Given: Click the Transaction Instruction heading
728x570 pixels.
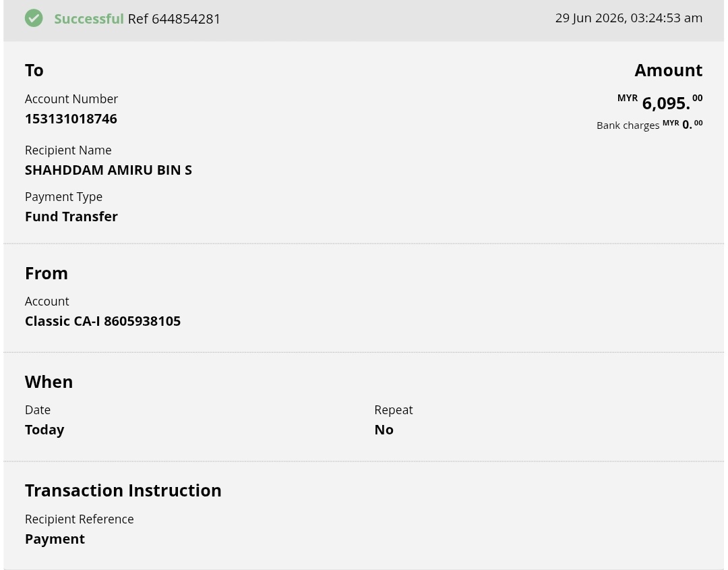Looking at the screenshot, I should 123,490.
